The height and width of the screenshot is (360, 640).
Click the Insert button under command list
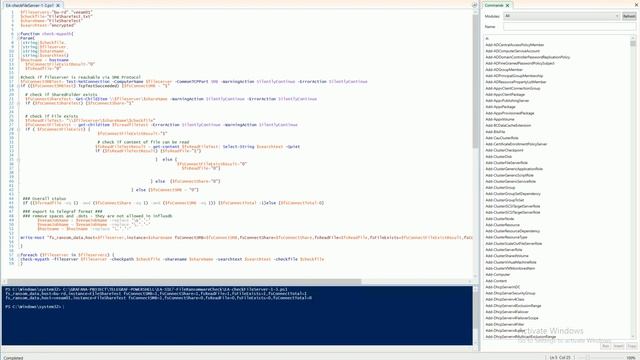pos(618,346)
